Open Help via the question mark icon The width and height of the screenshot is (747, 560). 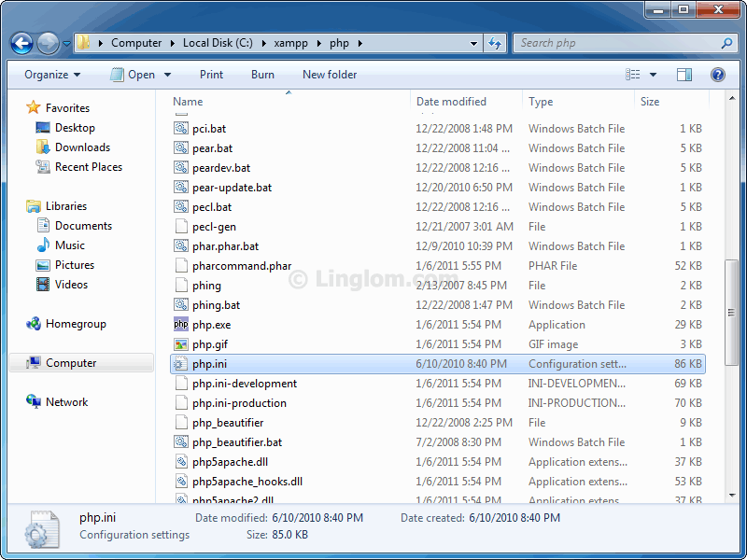click(x=717, y=75)
